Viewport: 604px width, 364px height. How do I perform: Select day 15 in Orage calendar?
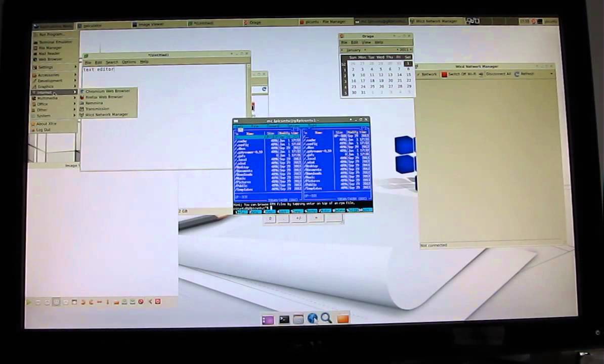[409, 75]
